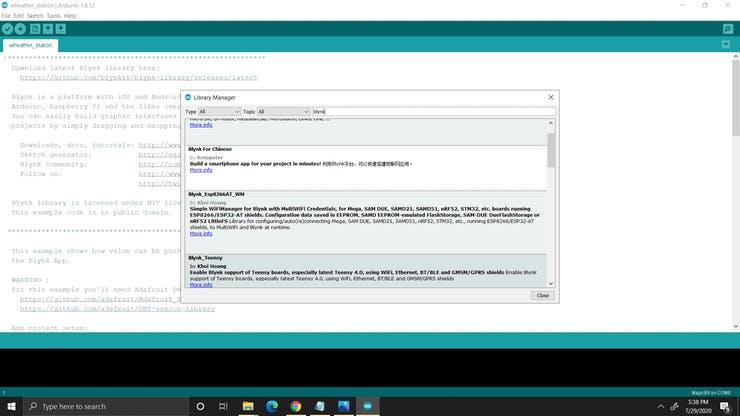Click the library list scrollbar thumb
The width and height of the screenshot is (740, 416).
pyautogui.click(x=551, y=150)
